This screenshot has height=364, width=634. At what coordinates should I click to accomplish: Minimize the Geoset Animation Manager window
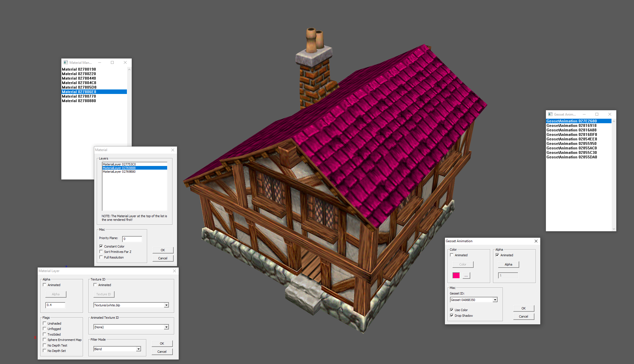pos(584,114)
